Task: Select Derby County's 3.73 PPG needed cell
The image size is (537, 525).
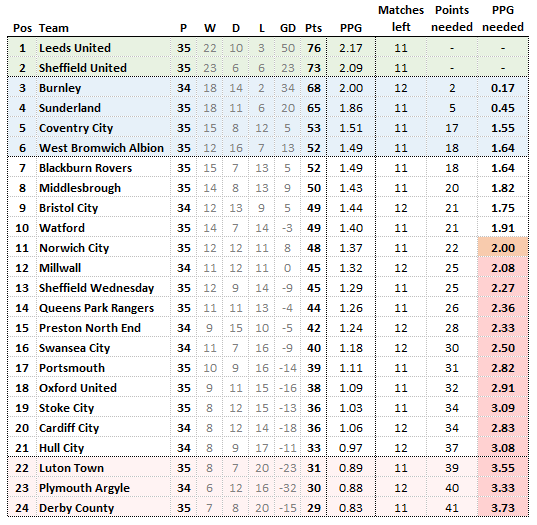Action: (503, 508)
